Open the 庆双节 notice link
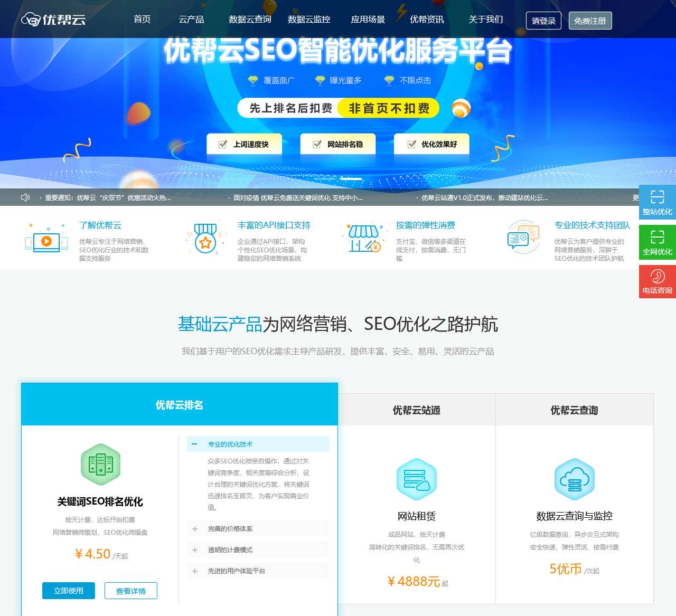The width and height of the screenshot is (676, 616). [x=108, y=198]
